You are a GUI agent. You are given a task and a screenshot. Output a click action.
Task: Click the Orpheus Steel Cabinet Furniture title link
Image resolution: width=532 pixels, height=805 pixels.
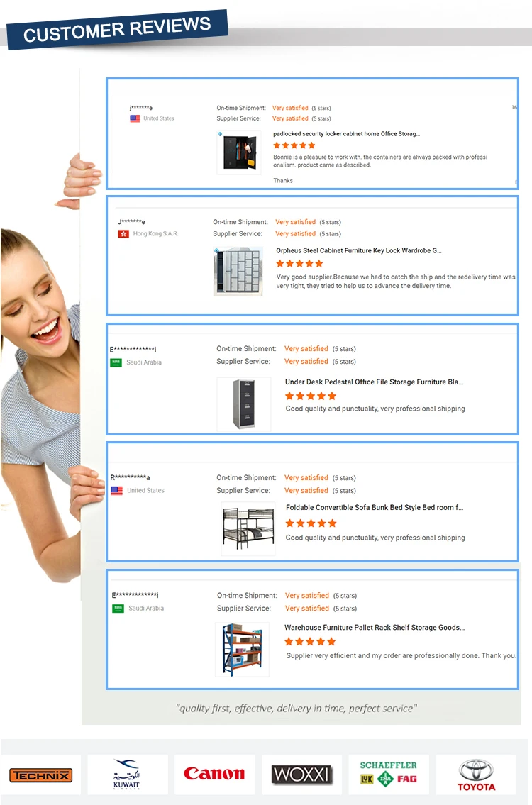358,250
